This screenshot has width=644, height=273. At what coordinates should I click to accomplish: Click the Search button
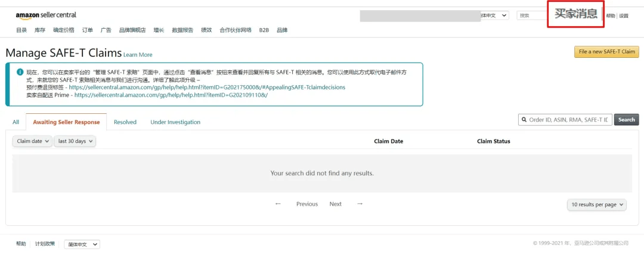tap(626, 120)
